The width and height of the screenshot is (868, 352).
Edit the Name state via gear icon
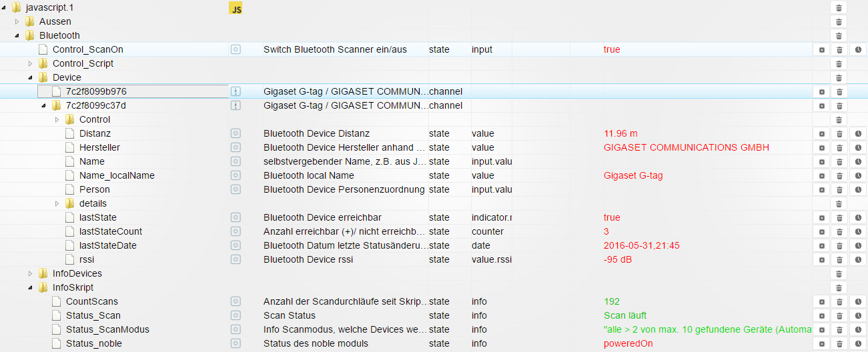coord(822,161)
